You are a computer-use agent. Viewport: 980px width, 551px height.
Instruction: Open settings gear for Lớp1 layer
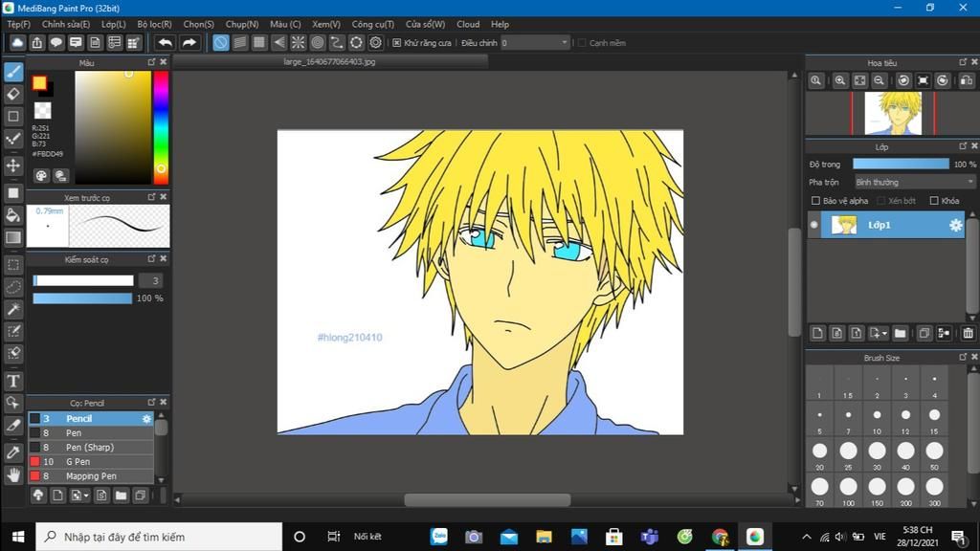[956, 225]
